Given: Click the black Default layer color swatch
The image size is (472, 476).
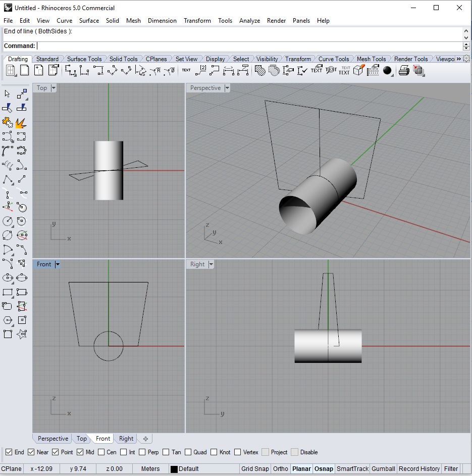Looking at the screenshot, I should (x=174, y=469).
